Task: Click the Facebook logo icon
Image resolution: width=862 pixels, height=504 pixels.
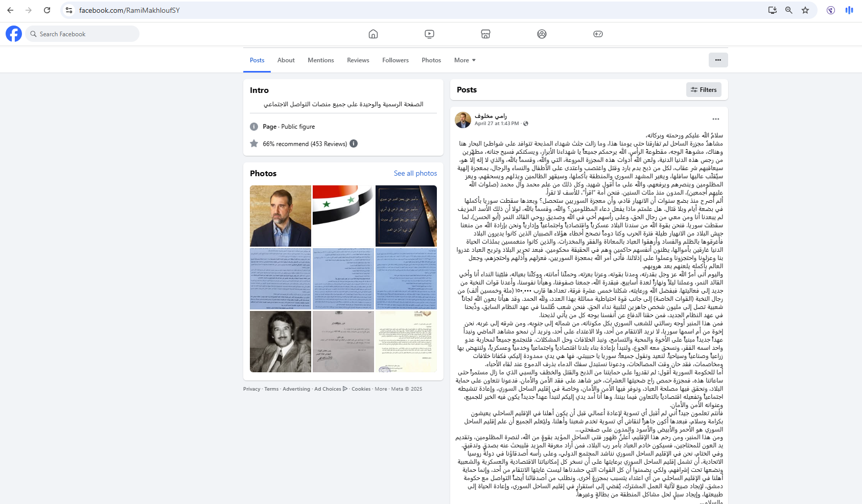Action: pos(14,34)
